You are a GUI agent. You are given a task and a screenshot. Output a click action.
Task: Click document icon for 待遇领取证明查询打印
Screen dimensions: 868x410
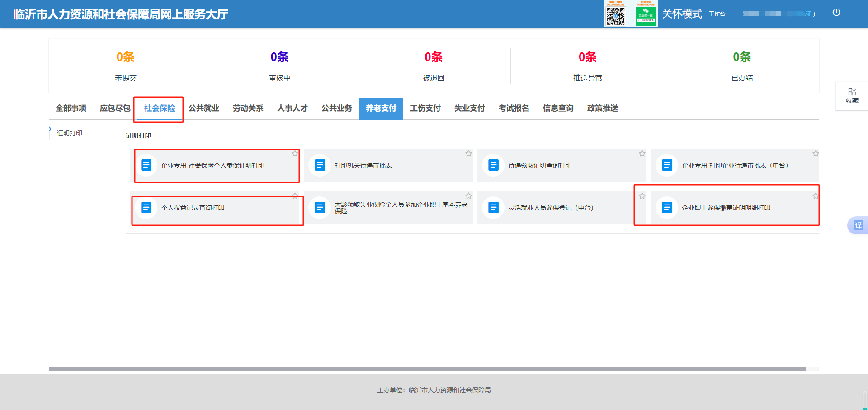pos(493,165)
